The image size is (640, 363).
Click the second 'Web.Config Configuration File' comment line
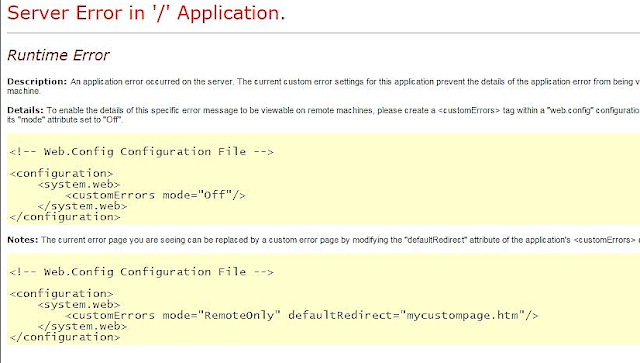click(141, 272)
